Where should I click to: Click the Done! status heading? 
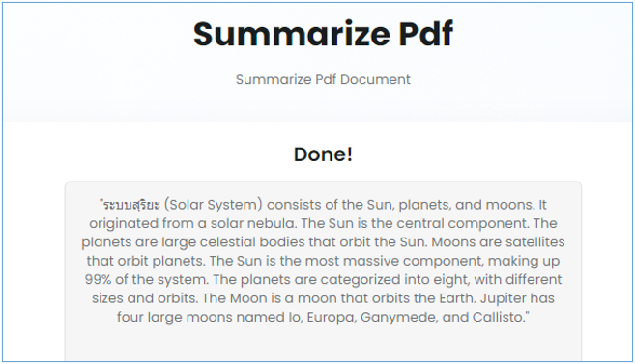click(323, 154)
